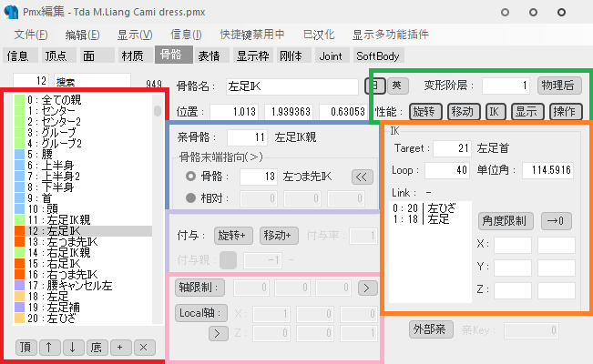The image size is (593, 364).
Task: Switch to the Joint tab
Action: pyautogui.click(x=332, y=56)
